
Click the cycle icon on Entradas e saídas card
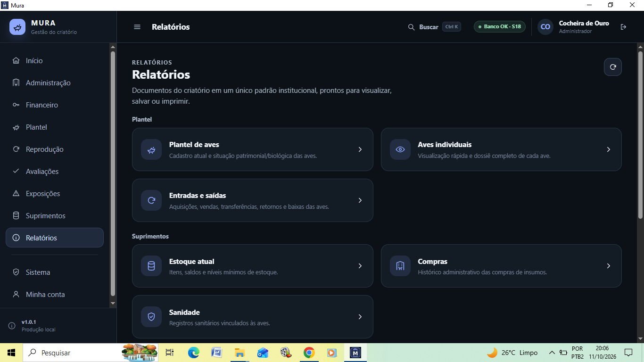point(151,200)
